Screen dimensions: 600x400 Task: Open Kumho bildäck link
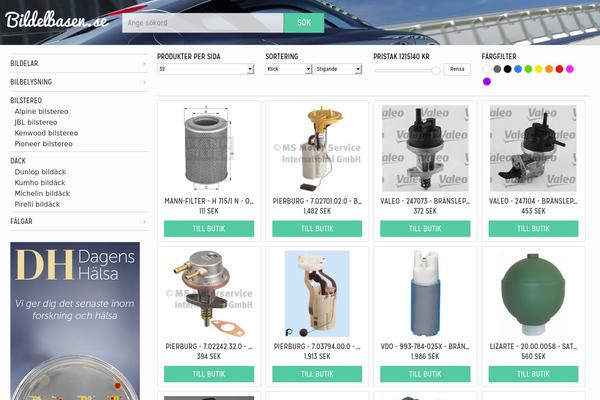click(x=40, y=183)
